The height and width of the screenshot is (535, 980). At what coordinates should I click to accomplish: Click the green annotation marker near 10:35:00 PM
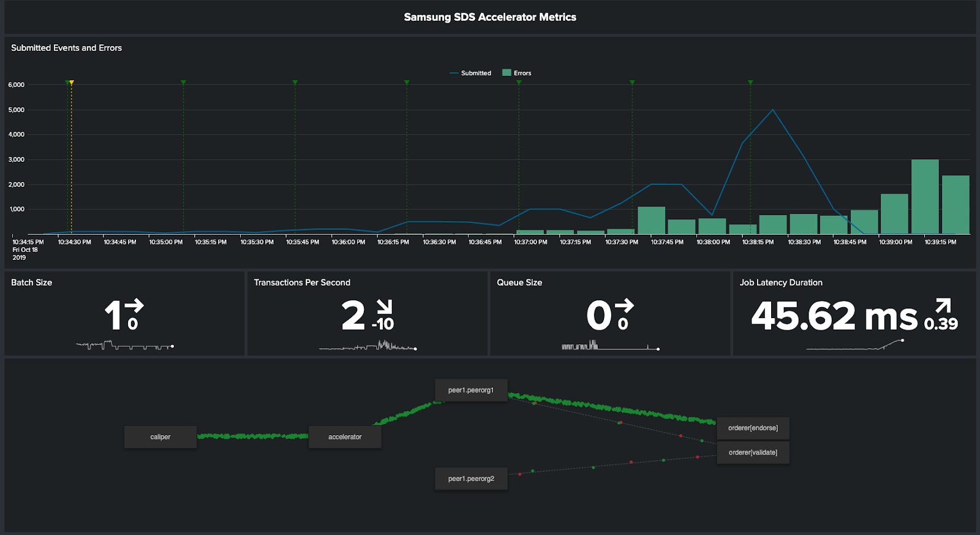pos(183,82)
